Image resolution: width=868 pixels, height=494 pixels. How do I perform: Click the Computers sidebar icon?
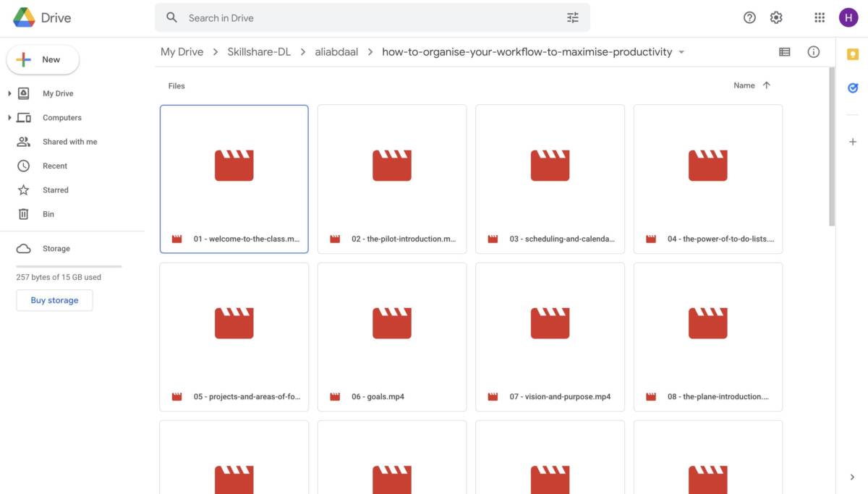point(24,117)
